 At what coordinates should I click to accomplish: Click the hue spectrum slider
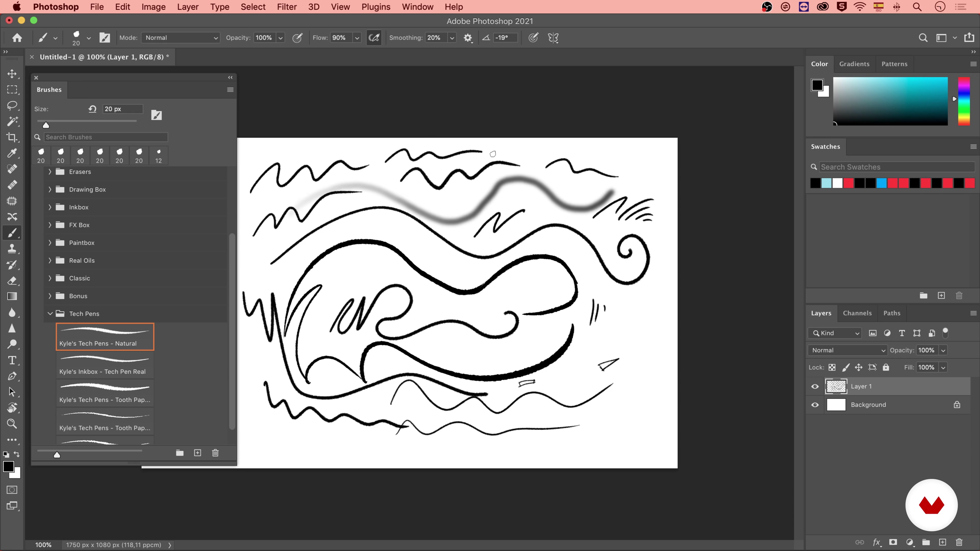tap(964, 101)
